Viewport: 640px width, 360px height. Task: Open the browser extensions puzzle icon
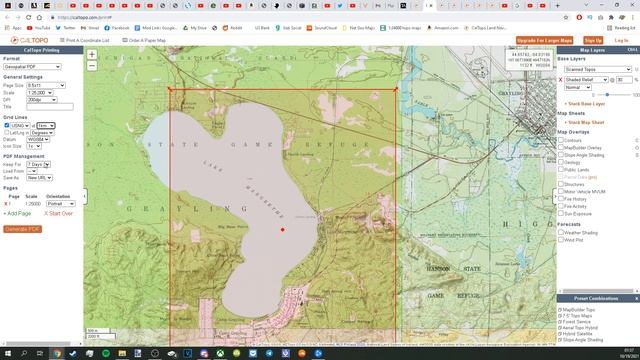611,18
